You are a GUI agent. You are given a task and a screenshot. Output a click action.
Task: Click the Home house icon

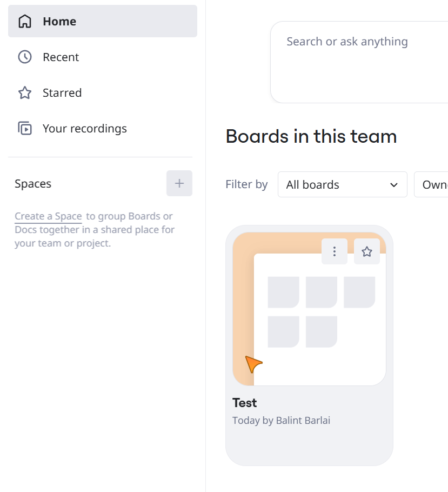[25, 21]
